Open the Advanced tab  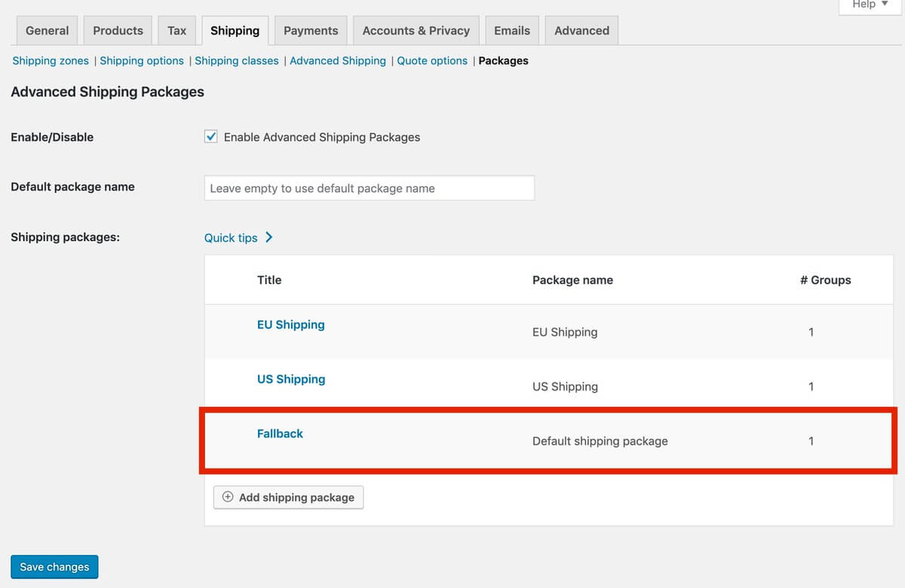(x=581, y=30)
